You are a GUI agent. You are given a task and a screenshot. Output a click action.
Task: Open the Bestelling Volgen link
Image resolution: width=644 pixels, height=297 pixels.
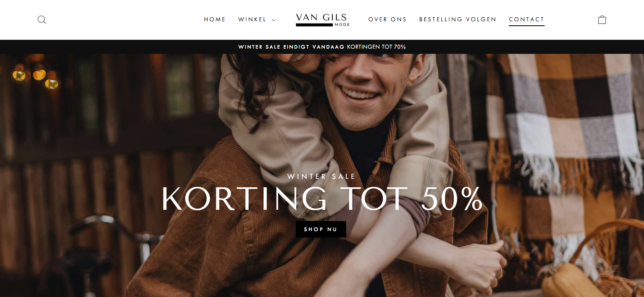pyautogui.click(x=458, y=19)
